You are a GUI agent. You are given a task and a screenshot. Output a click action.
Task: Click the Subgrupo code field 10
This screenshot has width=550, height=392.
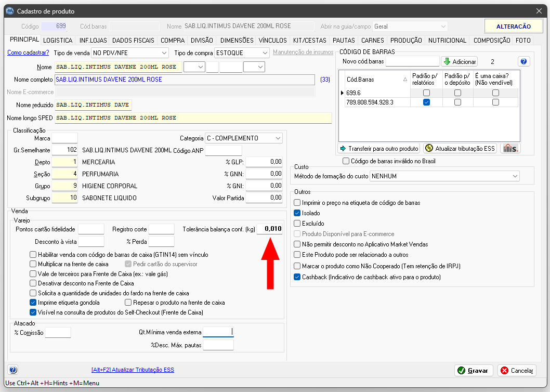[64, 198]
